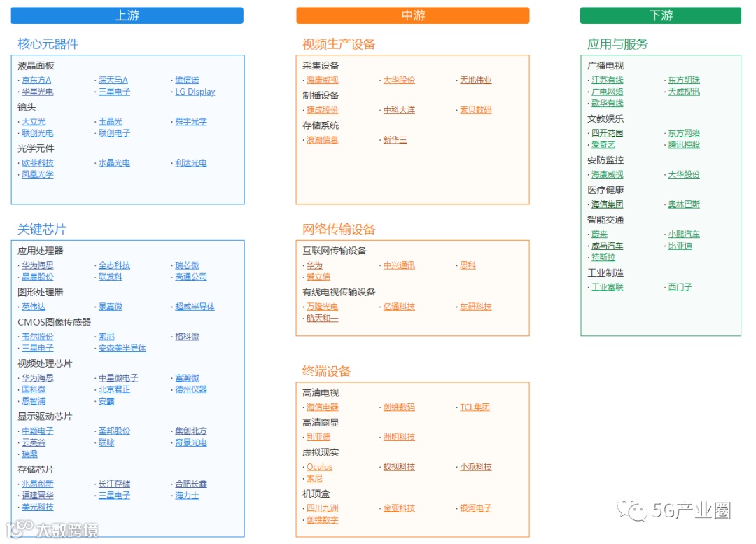Viewport: 756px width, 544px height.
Task: Open the 索贝数码 link
Action: pyautogui.click(x=475, y=110)
